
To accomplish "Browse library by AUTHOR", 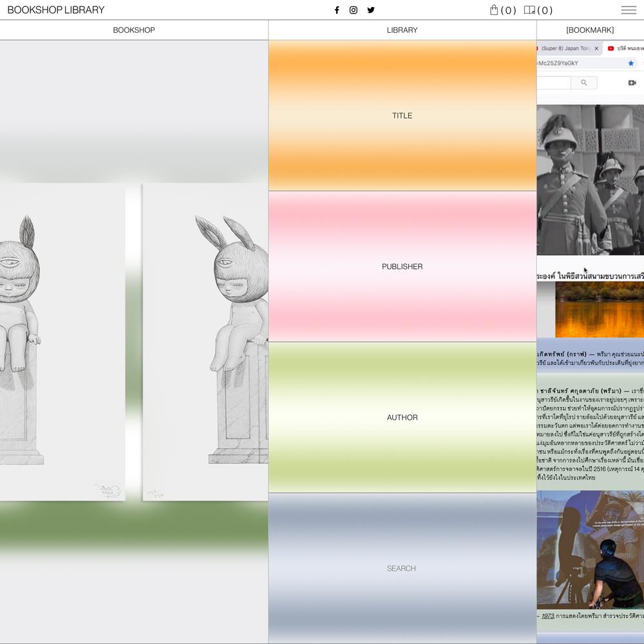I will click(x=402, y=417).
